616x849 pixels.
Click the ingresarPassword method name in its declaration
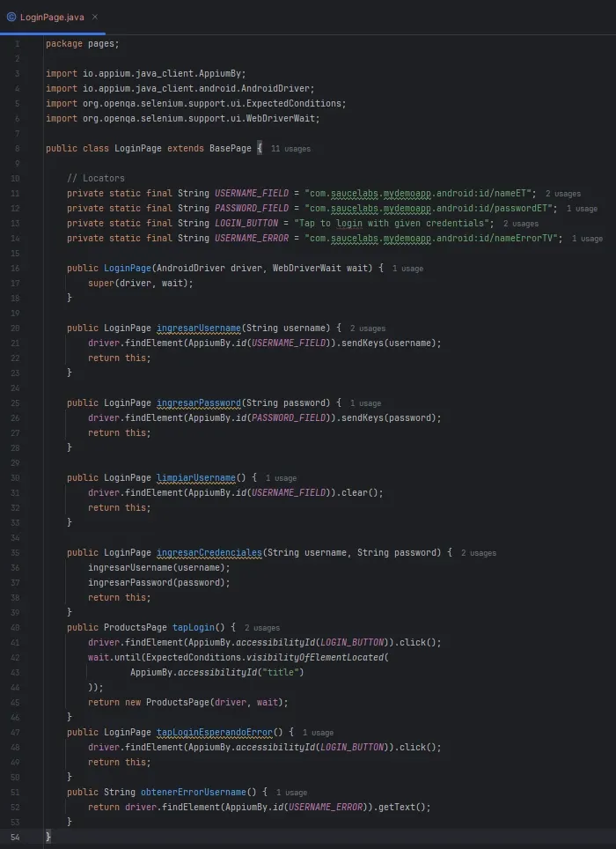[x=199, y=402]
